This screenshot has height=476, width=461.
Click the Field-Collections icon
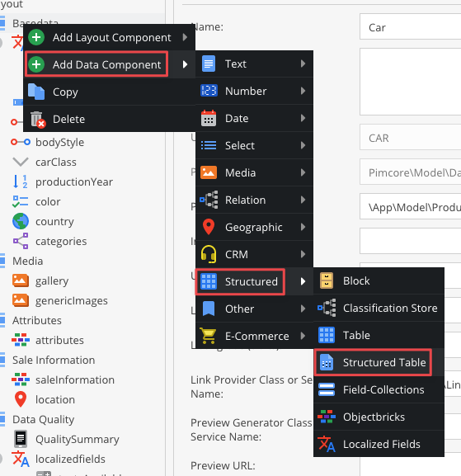tap(327, 389)
